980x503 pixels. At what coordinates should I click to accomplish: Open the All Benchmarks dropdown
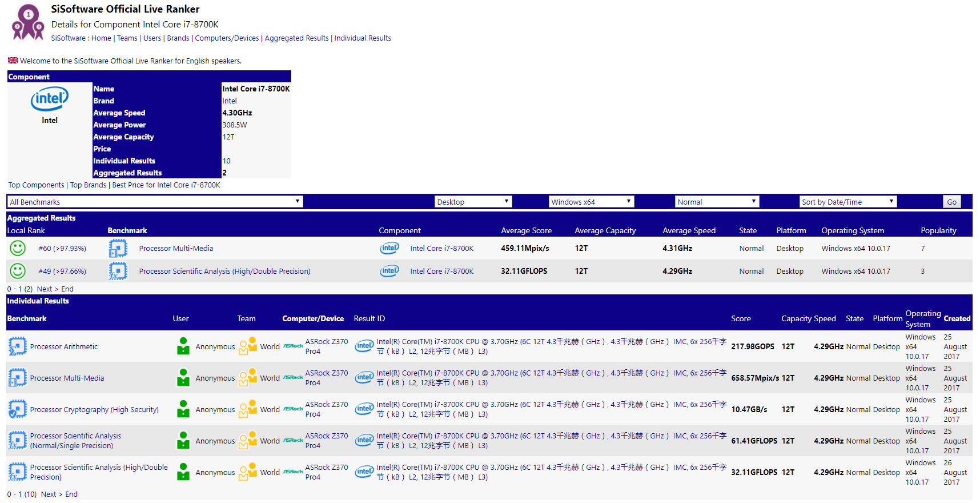pos(155,202)
